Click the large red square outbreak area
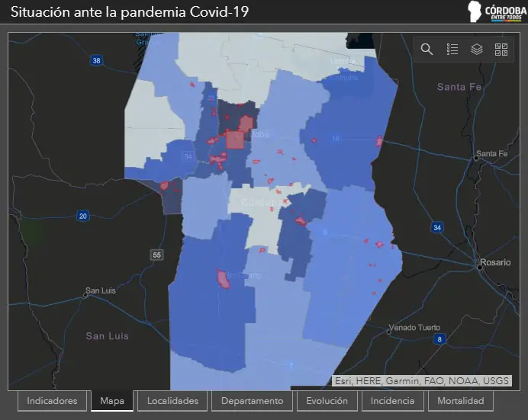This screenshot has width=528, height=420. [x=234, y=139]
